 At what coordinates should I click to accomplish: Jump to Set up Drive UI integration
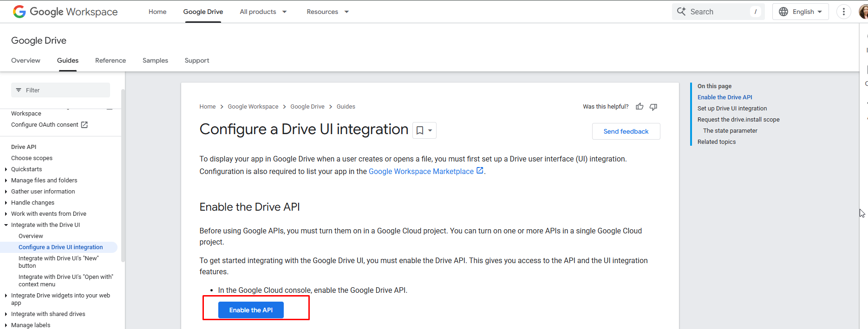732,108
